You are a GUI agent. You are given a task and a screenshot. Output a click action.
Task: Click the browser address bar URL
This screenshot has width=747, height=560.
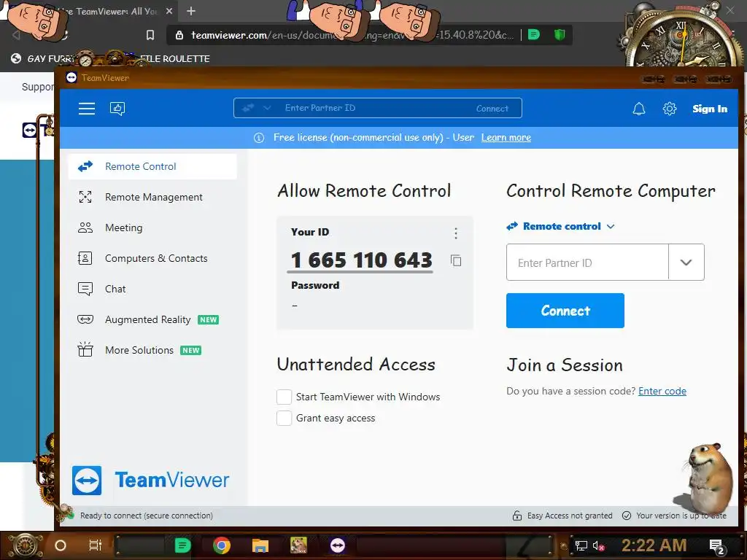(352, 35)
